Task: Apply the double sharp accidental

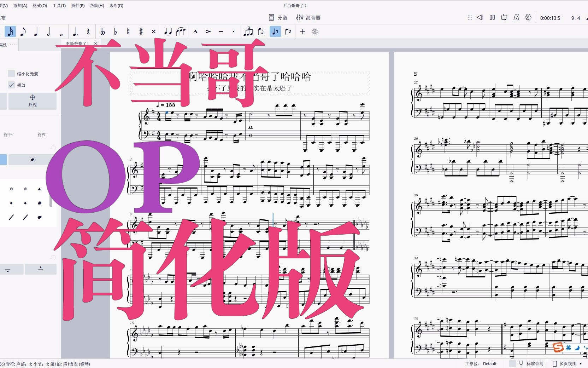Action: (x=153, y=31)
